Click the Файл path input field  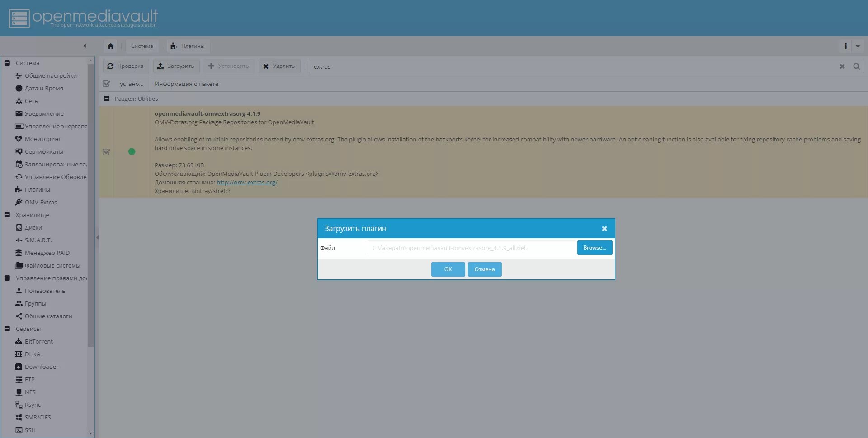pyautogui.click(x=472, y=248)
